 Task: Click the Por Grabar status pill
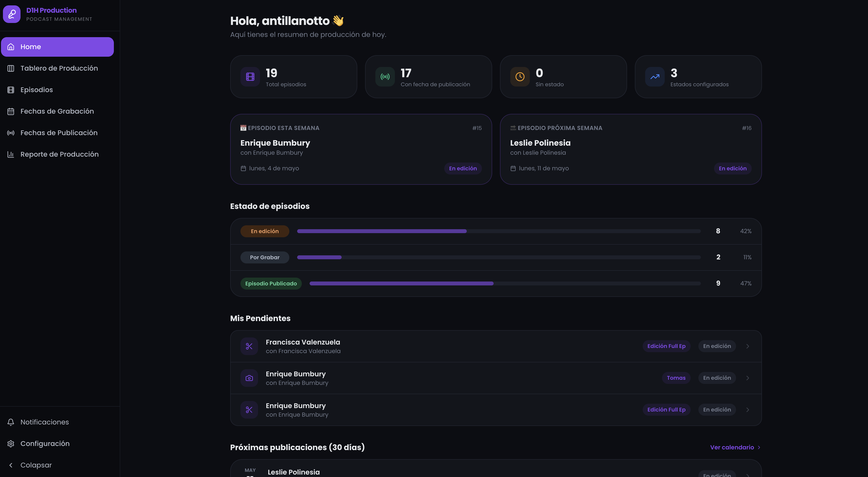click(x=264, y=258)
